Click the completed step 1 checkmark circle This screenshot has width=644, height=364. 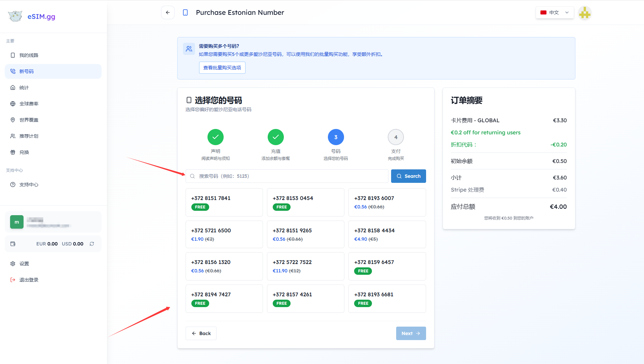pyautogui.click(x=216, y=137)
